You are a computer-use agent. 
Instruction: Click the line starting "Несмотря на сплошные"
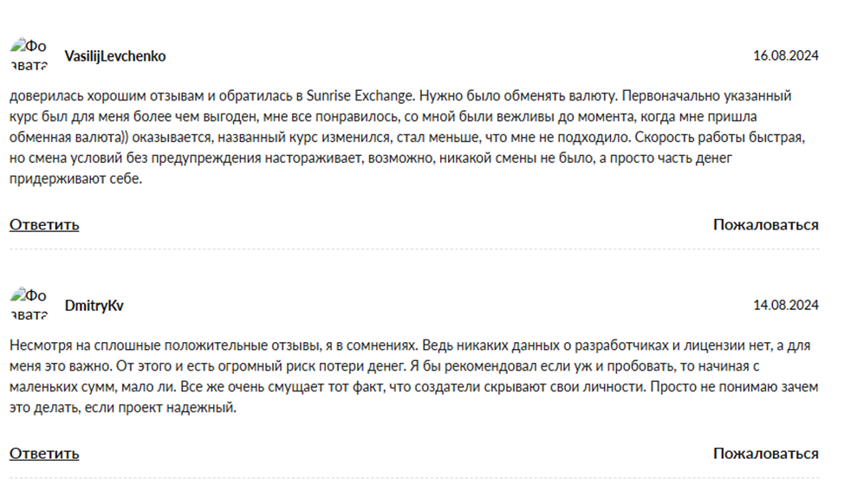coord(407,346)
